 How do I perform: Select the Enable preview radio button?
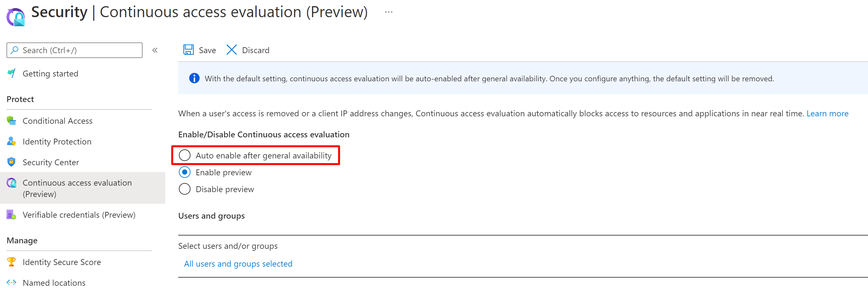(x=185, y=172)
